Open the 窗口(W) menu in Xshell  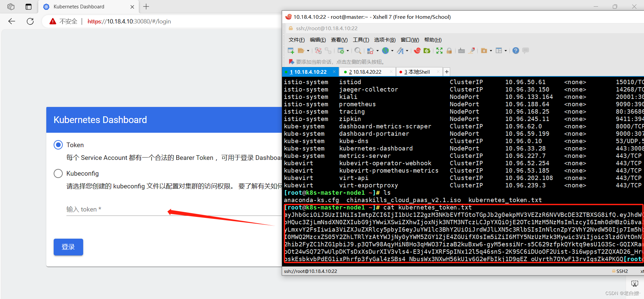tap(410, 40)
